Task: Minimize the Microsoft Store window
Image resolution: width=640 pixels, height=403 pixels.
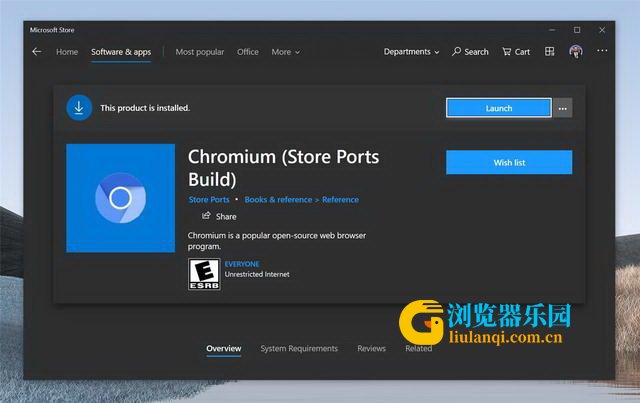Action: click(552, 30)
